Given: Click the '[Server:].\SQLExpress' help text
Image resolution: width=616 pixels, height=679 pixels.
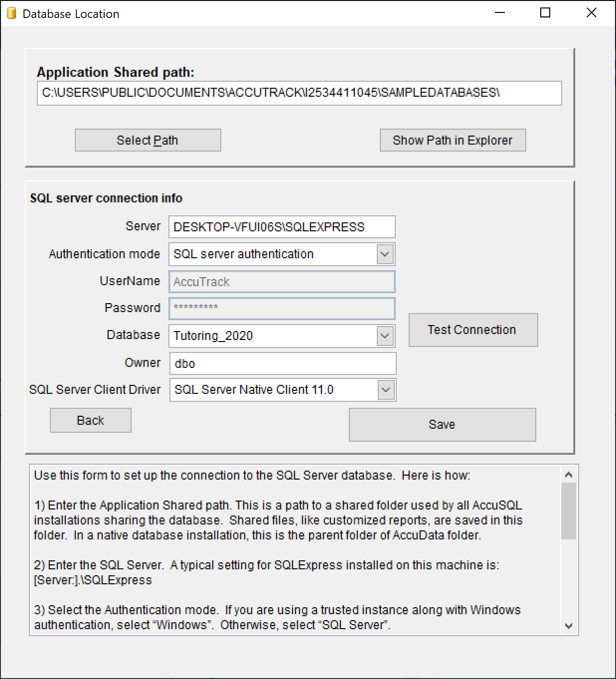Looking at the screenshot, I should (93, 580).
